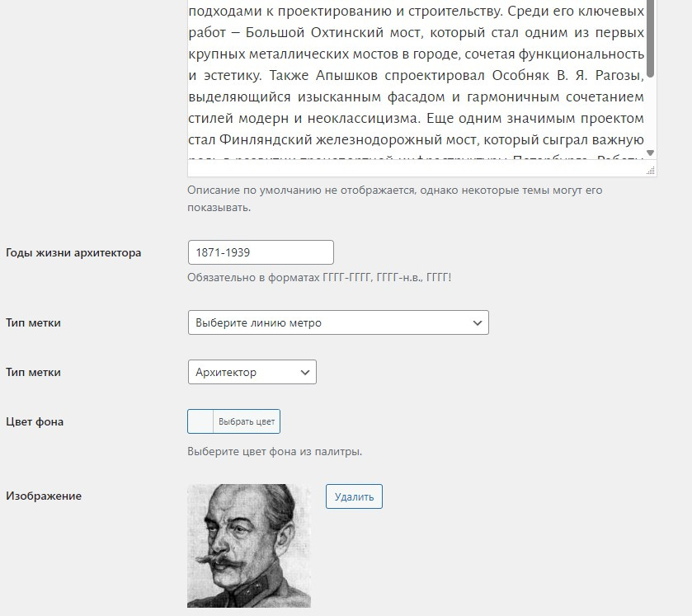
Task: Click the 'Описание по умолчанию не отображается' note
Action: [x=394, y=199]
